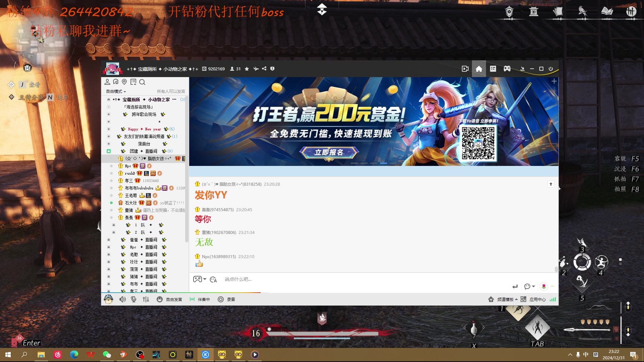
Task: Click the plus icon on the banner corner
Action: (554, 81)
